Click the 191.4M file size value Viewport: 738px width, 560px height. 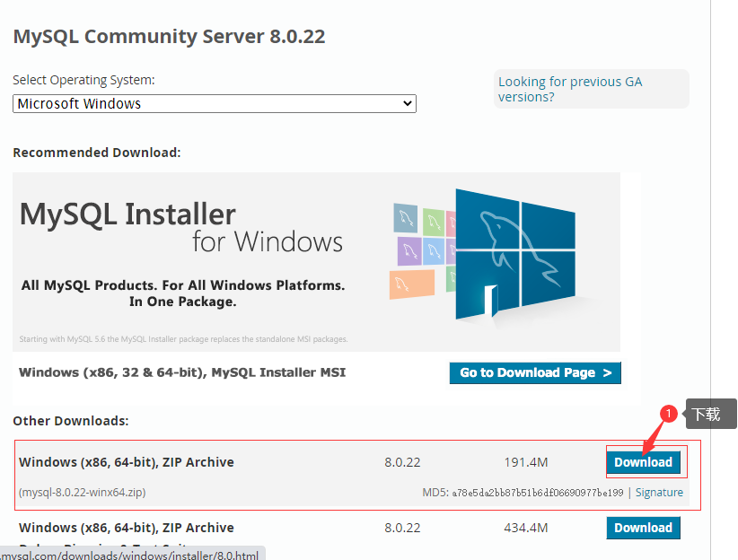pos(526,462)
